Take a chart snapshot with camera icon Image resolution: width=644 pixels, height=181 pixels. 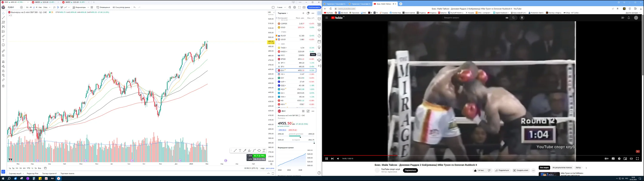click(x=304, y=8)
